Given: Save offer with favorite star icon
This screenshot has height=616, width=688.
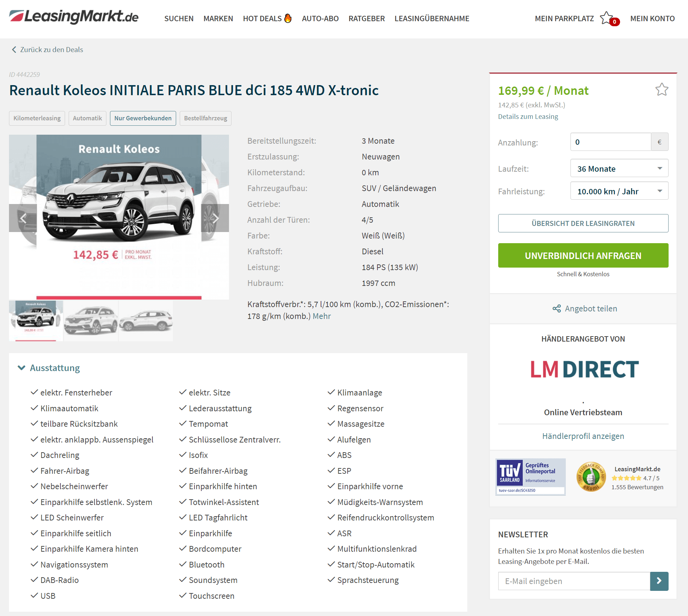Looking at the screenshot, I should coord(661,89).
